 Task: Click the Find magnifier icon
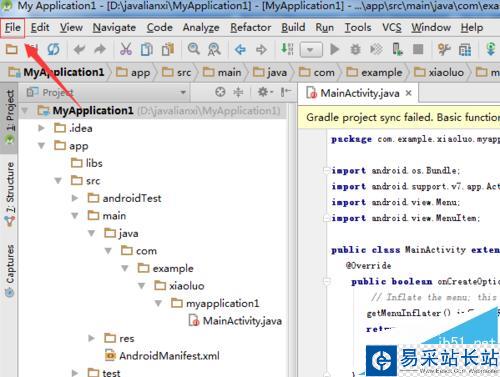pos(193,49)
